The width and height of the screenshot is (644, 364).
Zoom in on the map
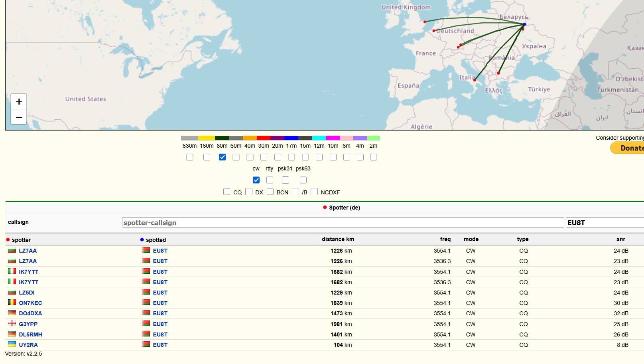(19, 102)
